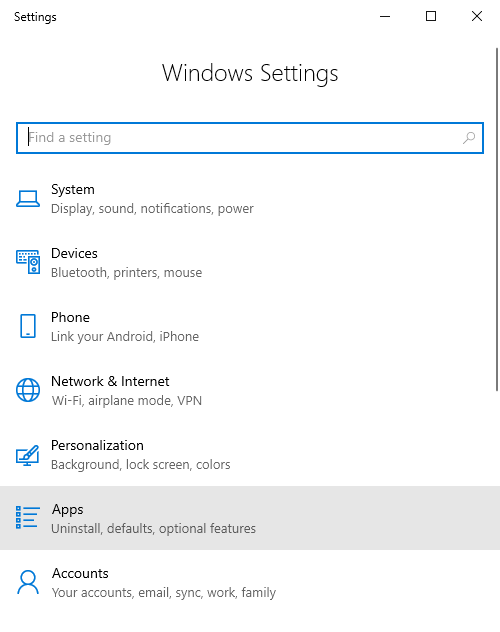Image resolution: width=500 pixels, height=632 pixels.
Task: Open Apps settings title
Action: point(67,510)
